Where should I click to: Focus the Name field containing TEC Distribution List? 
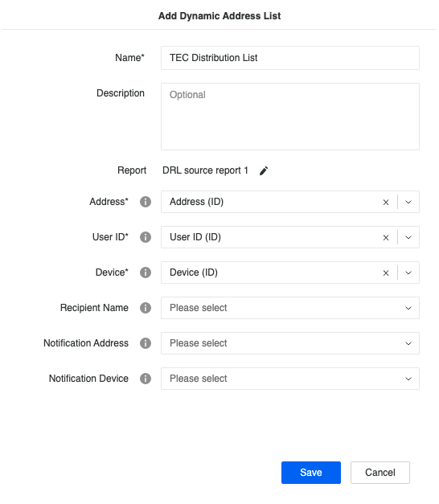pos(290,58)
